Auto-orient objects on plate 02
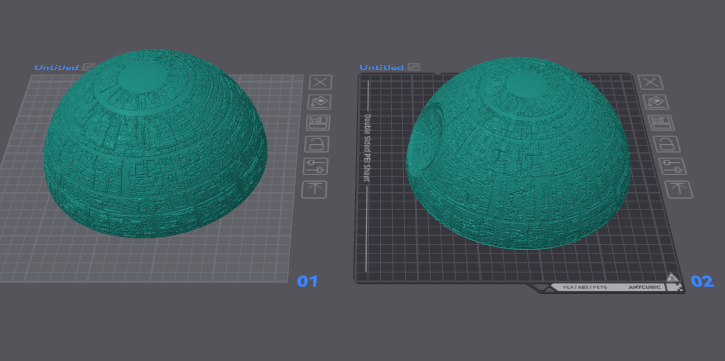The height and width of the screenshot is (361, 725). (x=656, y=102)
